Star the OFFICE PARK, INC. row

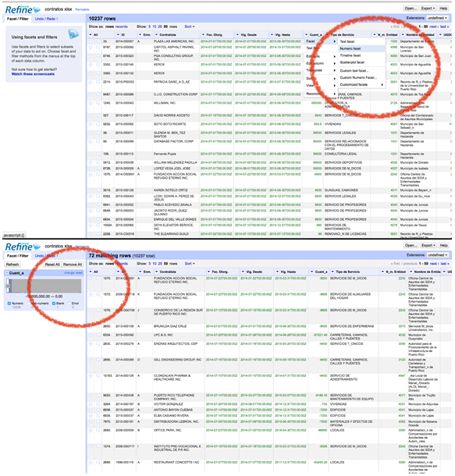click(91, 431)
